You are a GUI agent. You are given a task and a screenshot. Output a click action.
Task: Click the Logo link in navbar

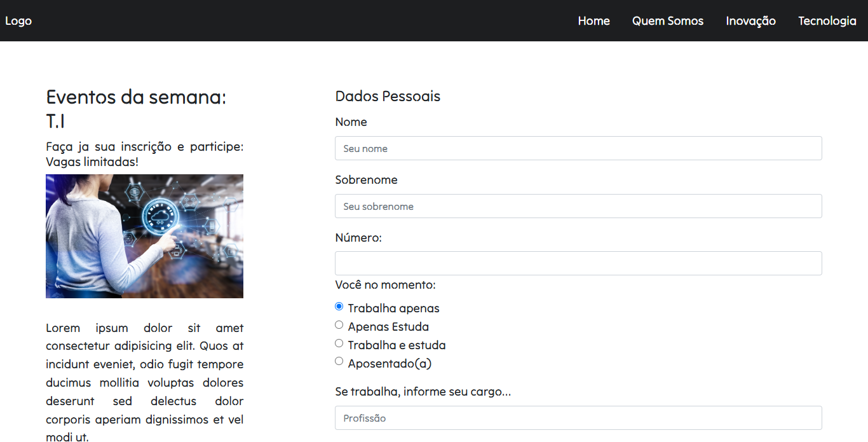point(18,21)
